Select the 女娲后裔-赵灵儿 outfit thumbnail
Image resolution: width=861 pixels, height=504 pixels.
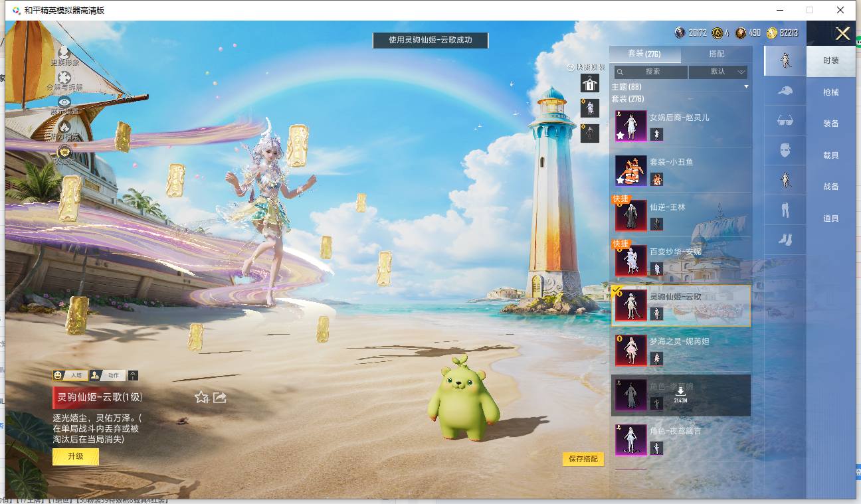coord(630,126)
